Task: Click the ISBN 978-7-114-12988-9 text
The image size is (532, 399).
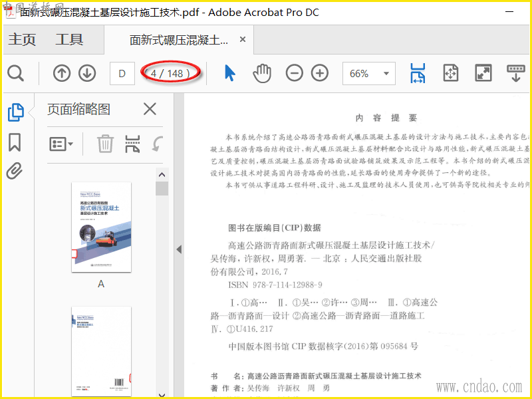Action: tap(275, 285)
